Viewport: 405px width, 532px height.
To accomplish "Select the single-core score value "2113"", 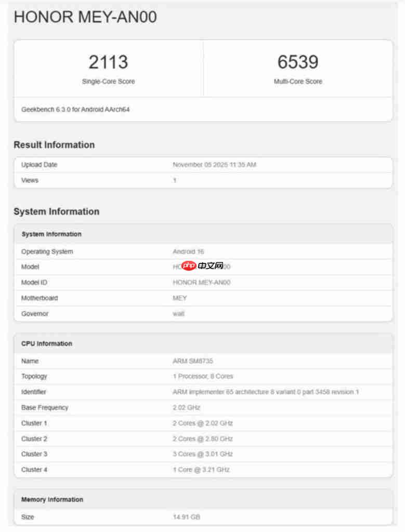I will point(108,62).
